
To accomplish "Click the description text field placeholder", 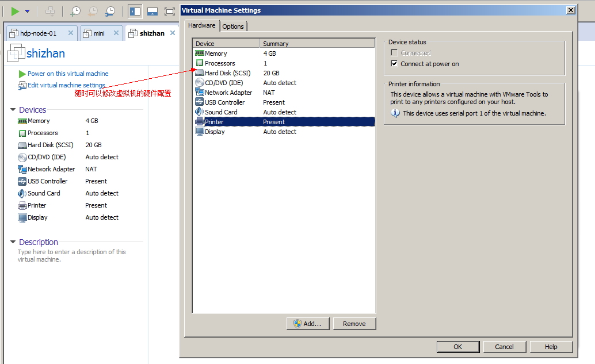I will click(71, 255).
